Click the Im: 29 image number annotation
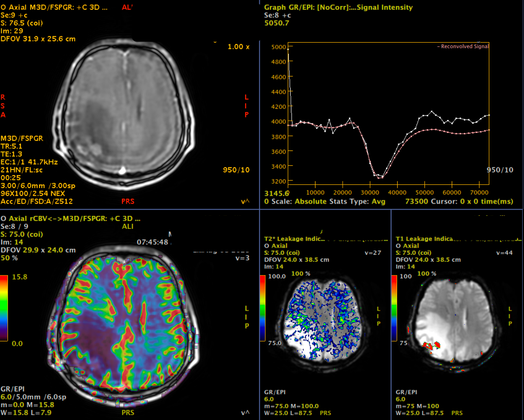This screenshot has height=420, width=524. 12,30
